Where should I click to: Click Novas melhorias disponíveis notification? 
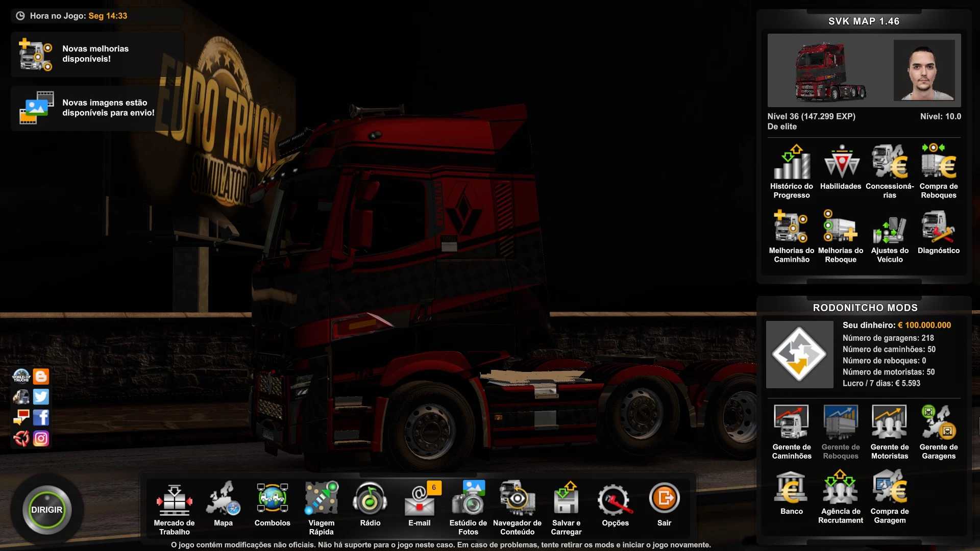(x=97, y=54)
